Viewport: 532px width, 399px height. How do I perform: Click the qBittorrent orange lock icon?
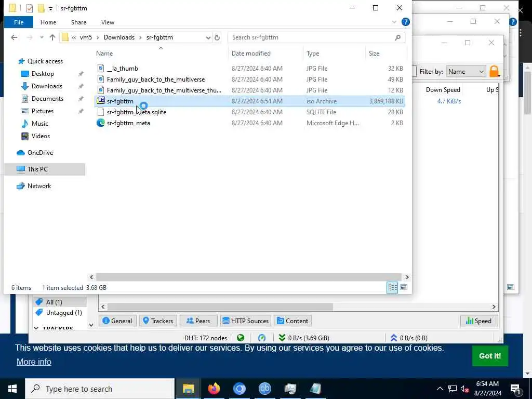(495, 72)
